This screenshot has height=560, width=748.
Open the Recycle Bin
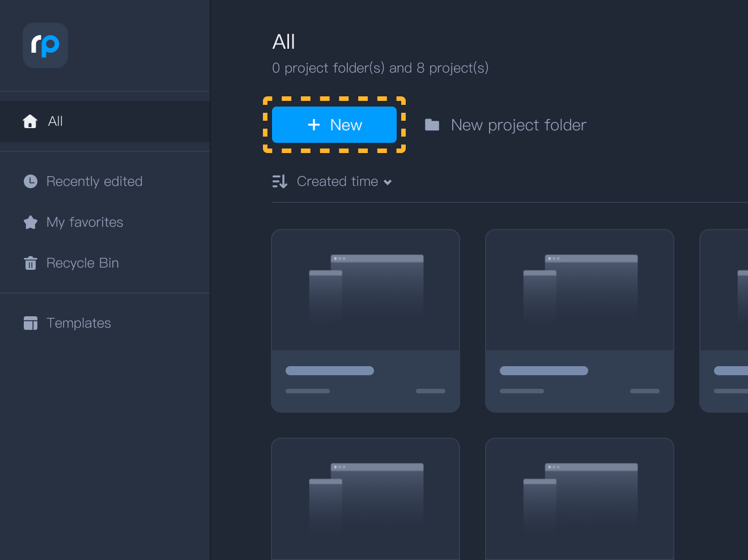(x=82, y=263)
